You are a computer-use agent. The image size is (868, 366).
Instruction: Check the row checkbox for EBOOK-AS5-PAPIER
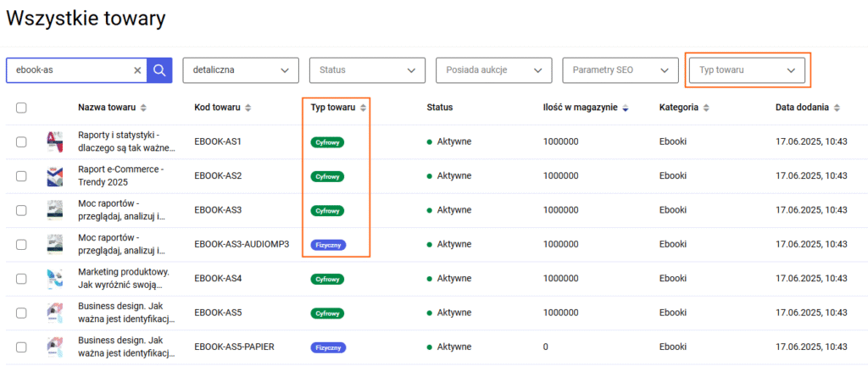point(21,347)
